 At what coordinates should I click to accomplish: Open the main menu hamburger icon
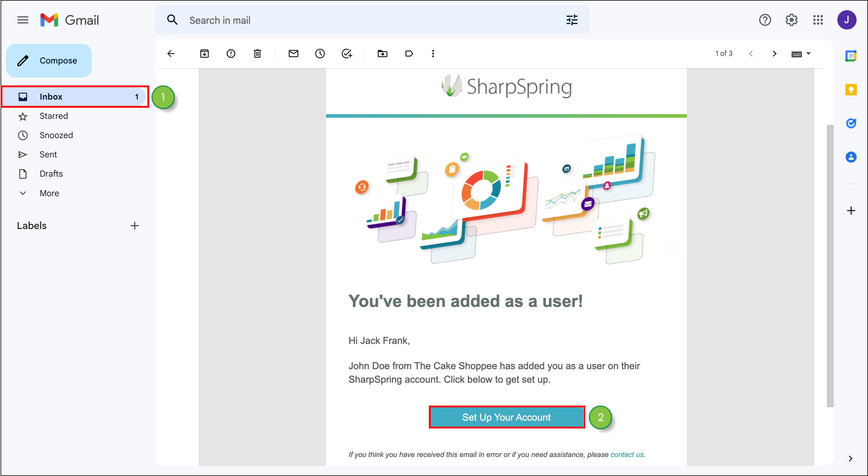23,20
